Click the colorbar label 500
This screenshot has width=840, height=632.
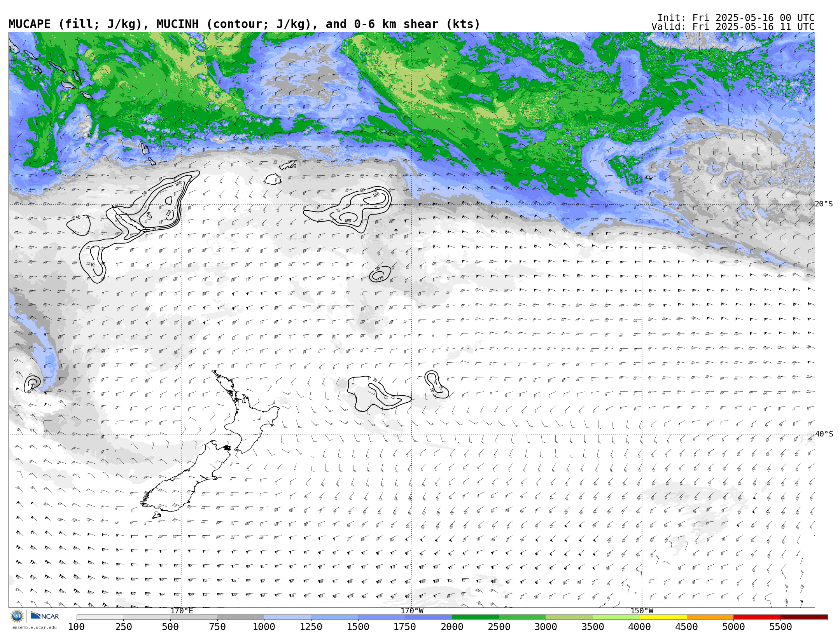click(x=170, y=627)
